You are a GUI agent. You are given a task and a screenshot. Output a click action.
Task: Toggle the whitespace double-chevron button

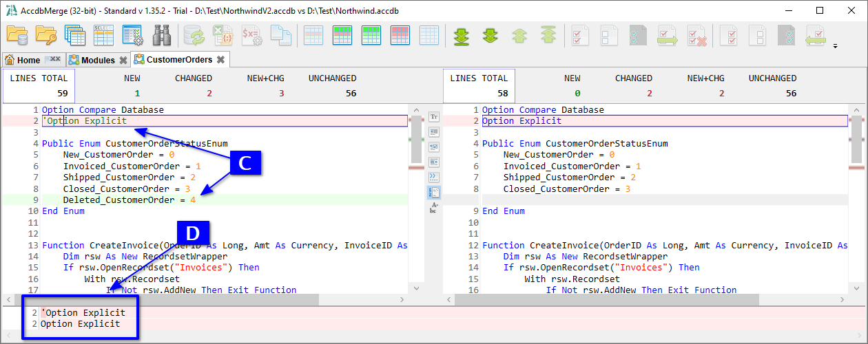(x=434, y=177)
